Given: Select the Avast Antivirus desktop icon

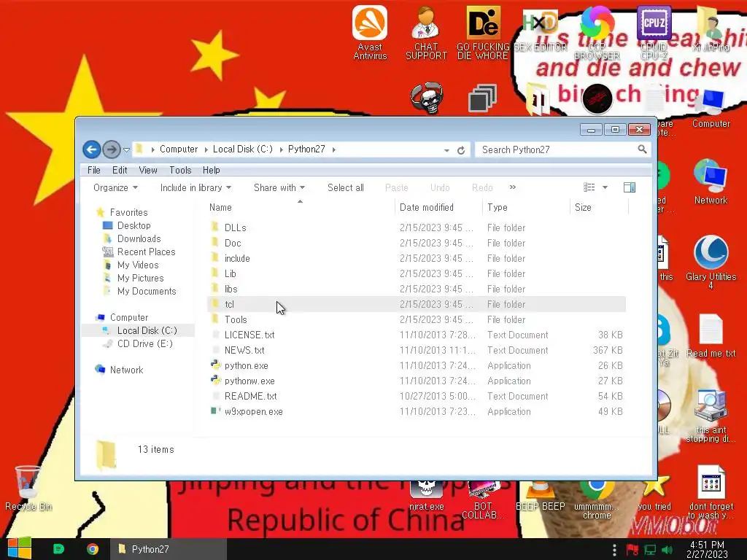Looking at the screenshot, I should point(370,32).
